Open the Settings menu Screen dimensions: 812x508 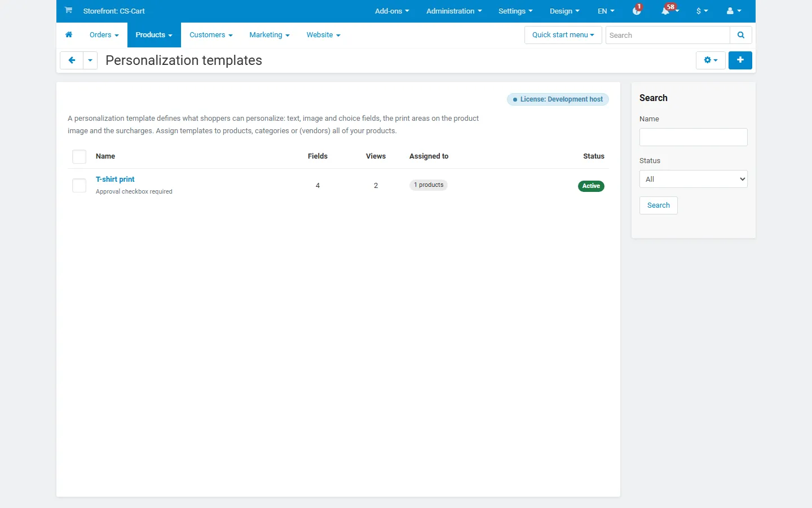pos(515,11)
